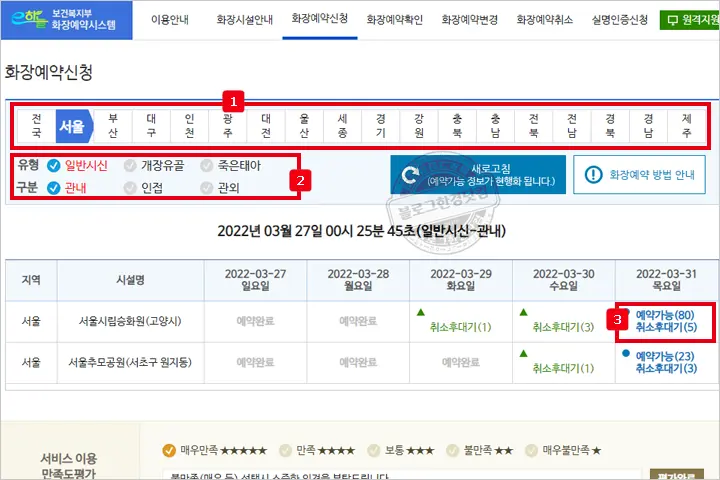
Task: Open the 화장예약확인 menu
Action: coord(394,20)
